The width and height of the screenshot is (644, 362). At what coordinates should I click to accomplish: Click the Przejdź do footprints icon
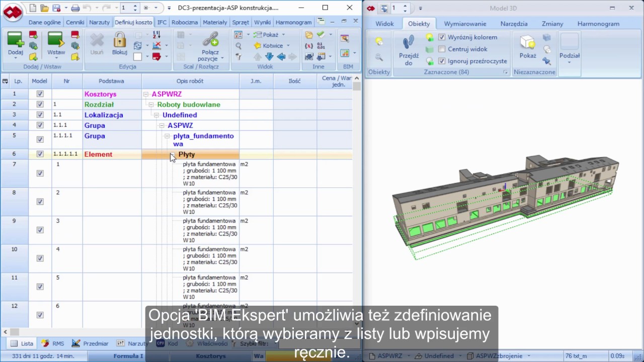point(409,42)
